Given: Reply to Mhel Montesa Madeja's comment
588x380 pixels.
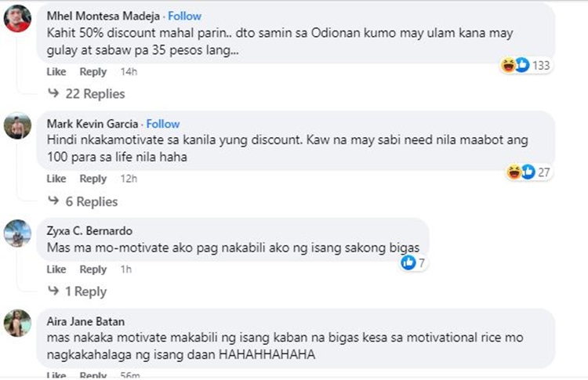Looking at the screenshot, I should [x=93, y=72].
